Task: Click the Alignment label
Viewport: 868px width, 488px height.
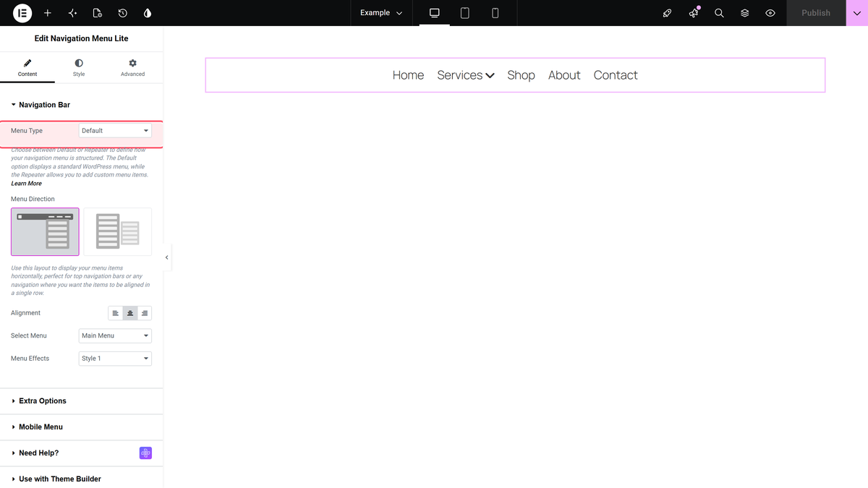Action: (x=25, y=313)
